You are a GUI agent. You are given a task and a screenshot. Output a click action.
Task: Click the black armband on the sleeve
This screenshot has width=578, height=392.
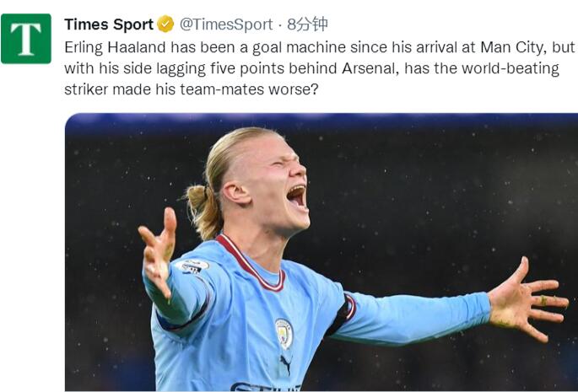341,315
